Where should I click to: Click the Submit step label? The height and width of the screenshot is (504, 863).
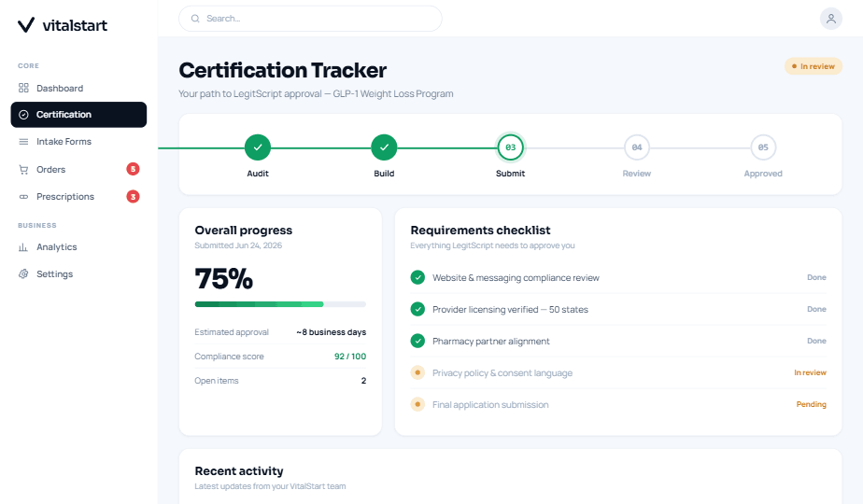click(510, 174)
